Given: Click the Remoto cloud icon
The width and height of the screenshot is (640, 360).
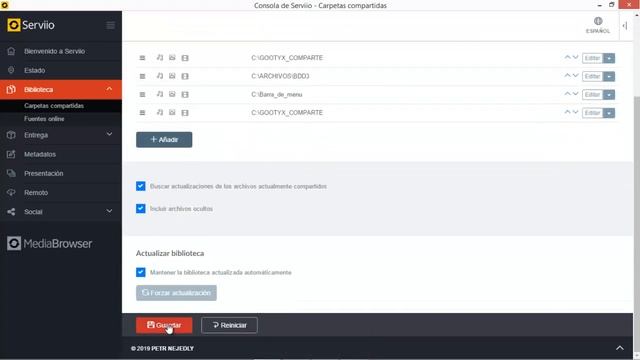Looking at the screenshot, I should point(11,192).
